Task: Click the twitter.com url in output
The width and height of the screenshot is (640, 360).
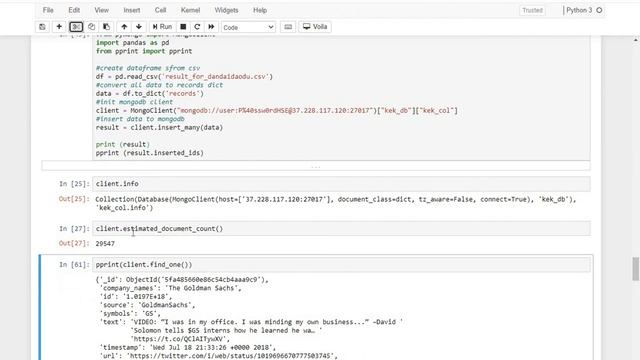Action: click(x=232, y=356)
